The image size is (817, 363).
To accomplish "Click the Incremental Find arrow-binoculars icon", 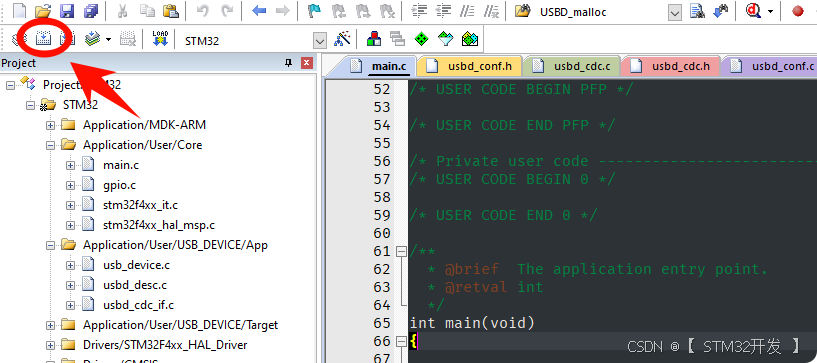I will point(721,11).
